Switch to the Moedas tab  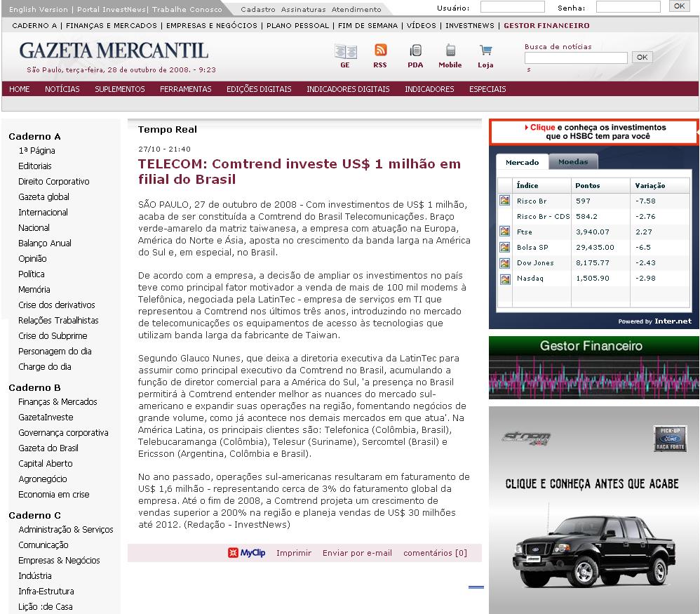tap(573, 162)
